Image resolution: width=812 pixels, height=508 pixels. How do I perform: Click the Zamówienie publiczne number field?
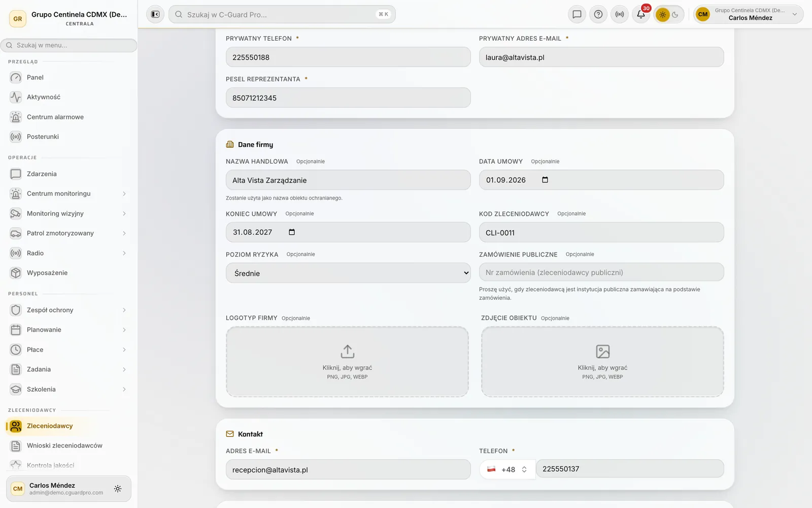point(601,272)
